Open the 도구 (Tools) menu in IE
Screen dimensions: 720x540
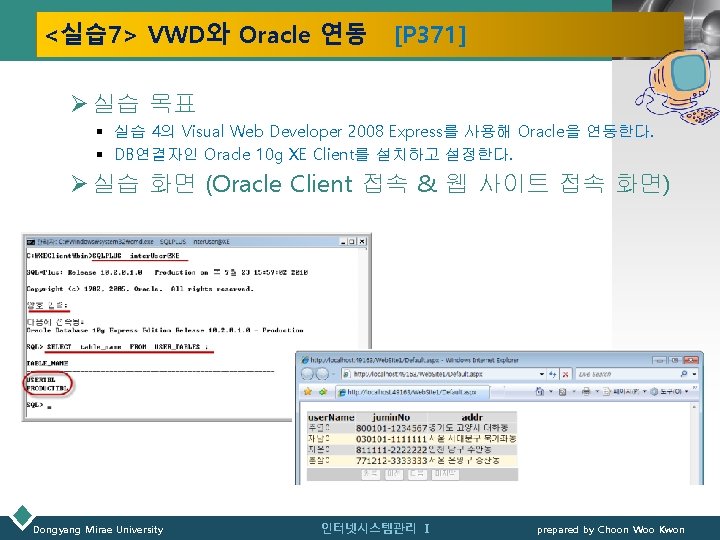pos(669,392)
